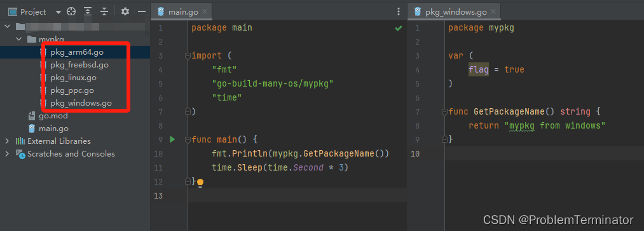Click the mypkg folder icon
This screenshot has height=231, width=644.
click(32, 39)
